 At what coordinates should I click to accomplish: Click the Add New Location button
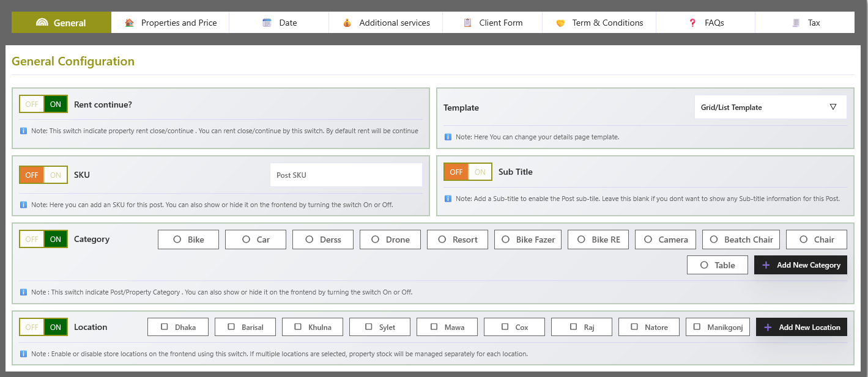pyautogui.click(x=801, y=327)
